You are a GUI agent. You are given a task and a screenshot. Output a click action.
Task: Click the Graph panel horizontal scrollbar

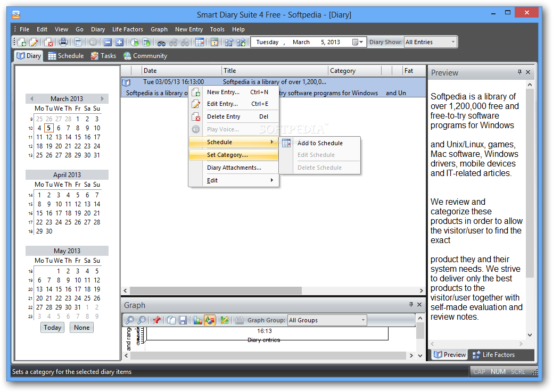(268, 355)
